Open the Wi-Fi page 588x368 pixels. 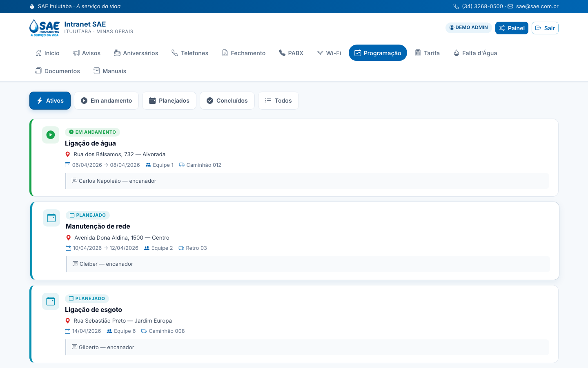pyautogui.click(x=329, y=53)
